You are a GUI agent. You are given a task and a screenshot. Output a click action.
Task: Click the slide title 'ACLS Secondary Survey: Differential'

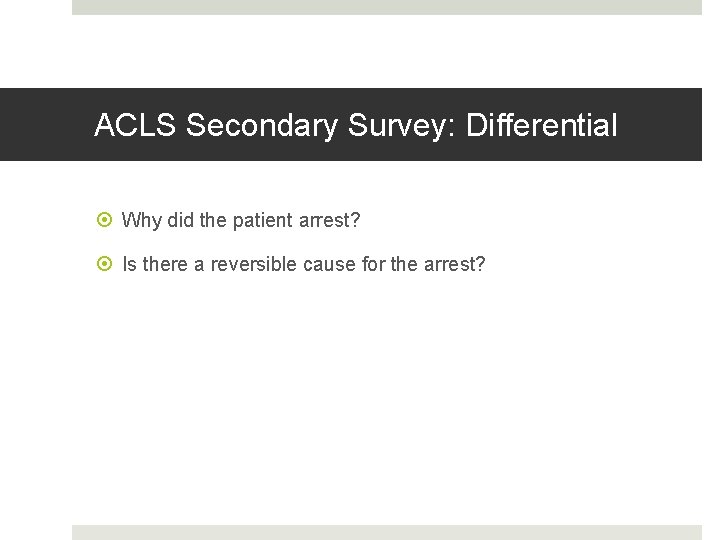[x=355, y=126]
